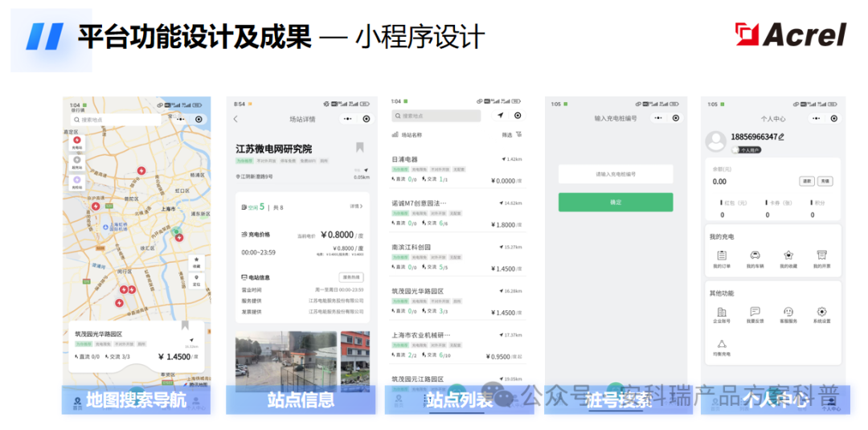868x430 pixels.
Task: Open 筑茂园光华路园区 in the station list
Action: (457, 301)
